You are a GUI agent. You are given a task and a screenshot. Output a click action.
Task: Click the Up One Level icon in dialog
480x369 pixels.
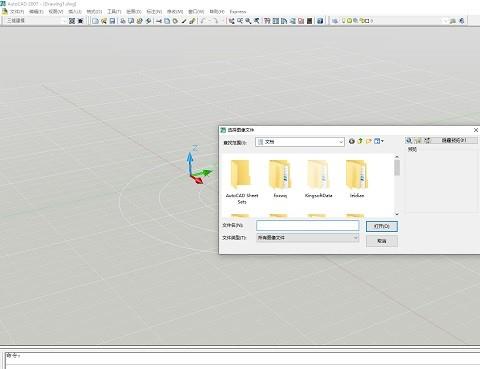pyautogui.click(x=360, y=141)
